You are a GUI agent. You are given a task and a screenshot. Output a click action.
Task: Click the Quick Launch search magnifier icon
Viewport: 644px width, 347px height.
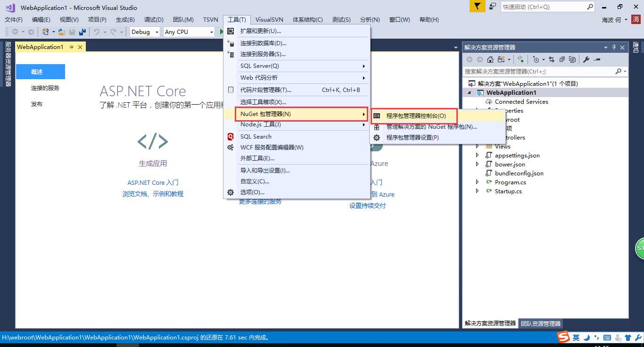[x=590, y=7]
